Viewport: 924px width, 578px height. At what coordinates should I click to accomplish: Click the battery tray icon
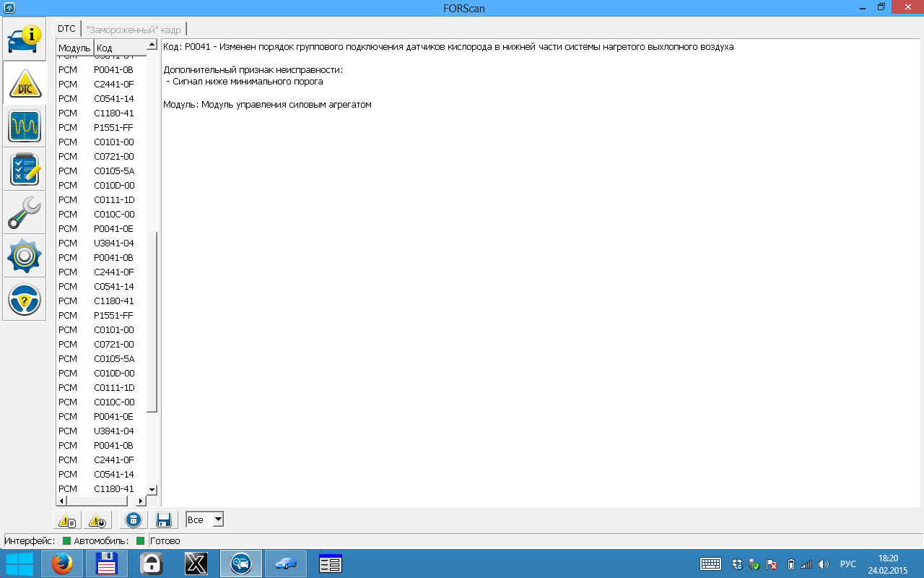[790, 564]
